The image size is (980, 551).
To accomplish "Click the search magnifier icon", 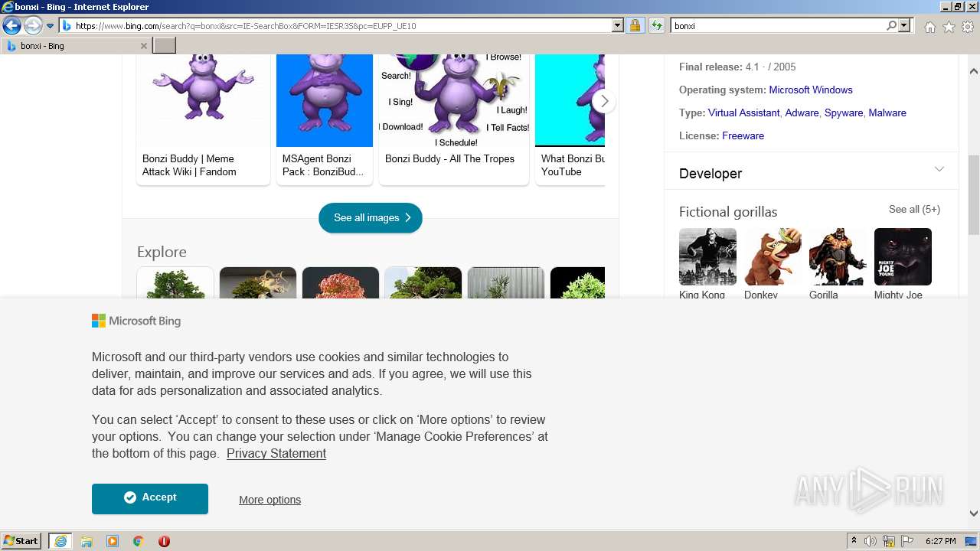I will point(891,26).
